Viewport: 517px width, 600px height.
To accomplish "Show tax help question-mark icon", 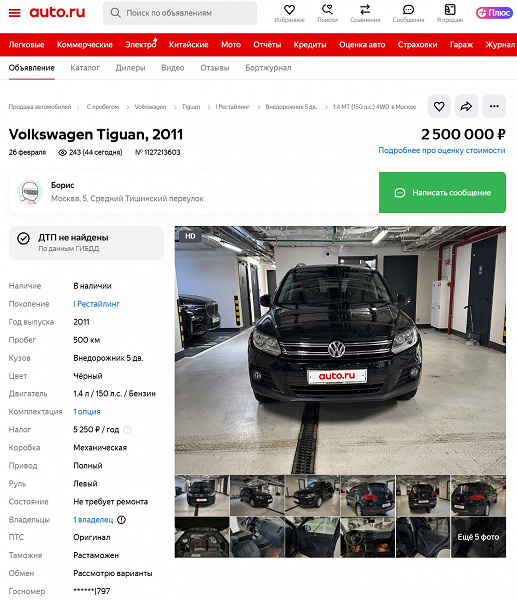I will pos(127,430).
